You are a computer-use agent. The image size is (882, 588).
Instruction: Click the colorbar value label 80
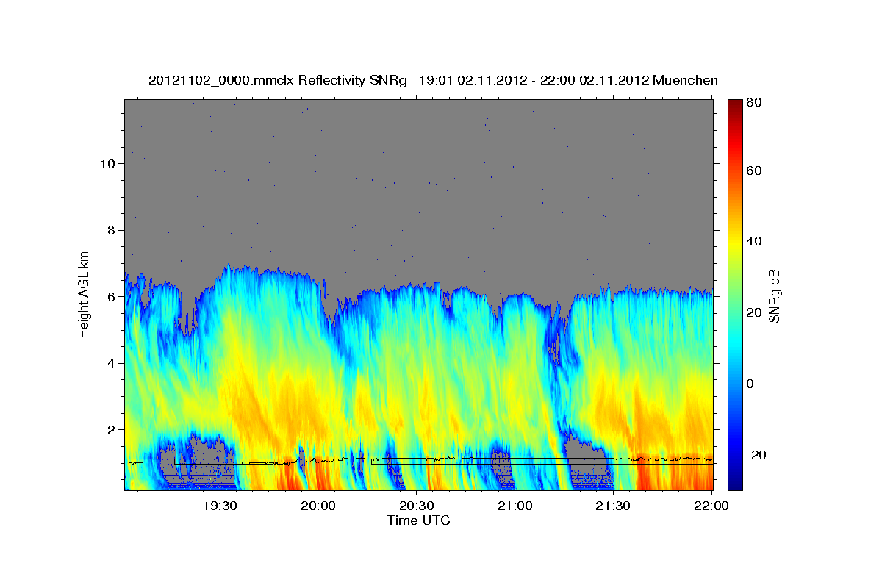756,103
